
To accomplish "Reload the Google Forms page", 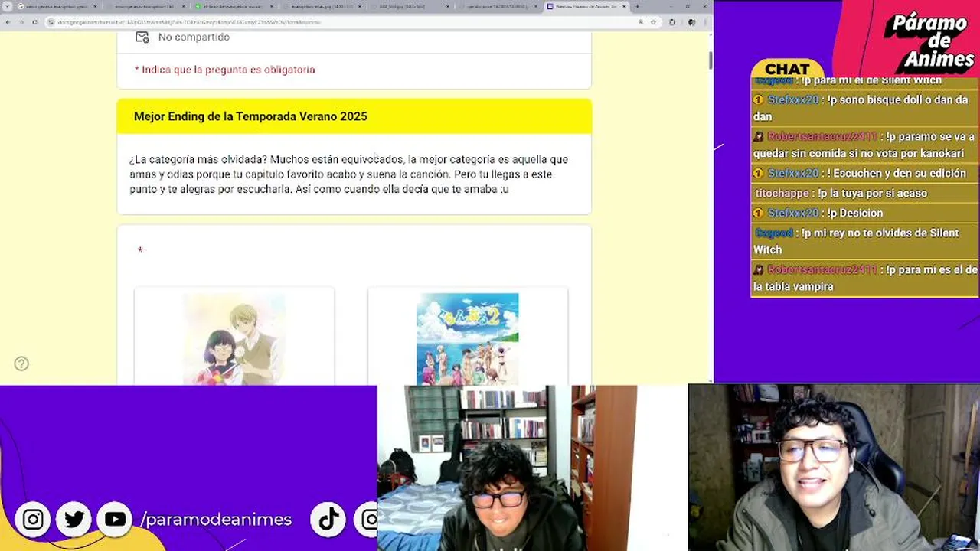I will pyautogui.click(x=34, y=22).
